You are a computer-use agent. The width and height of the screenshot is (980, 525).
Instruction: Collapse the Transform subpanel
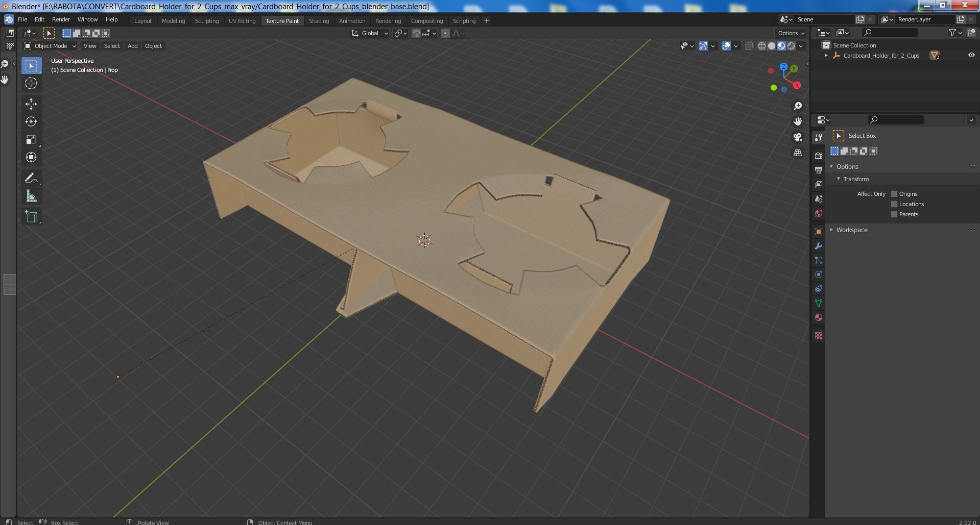(839, 179)
